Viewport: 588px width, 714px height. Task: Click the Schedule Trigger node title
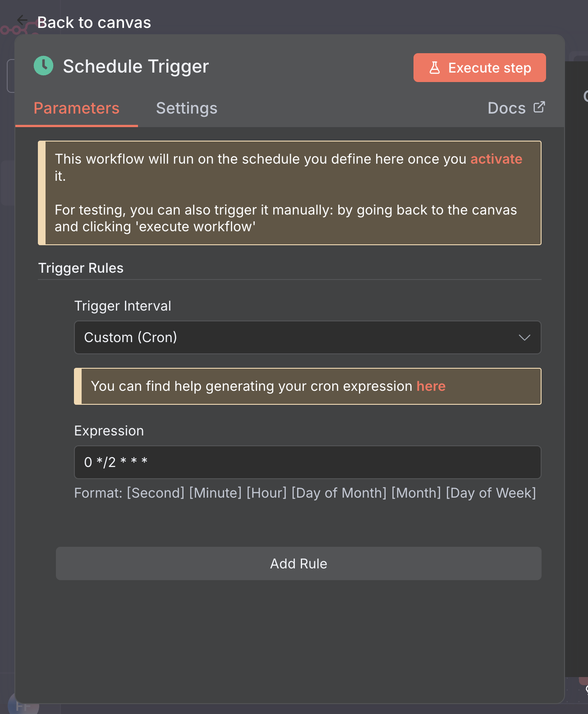pyautogui.click(x=136, y=66)
